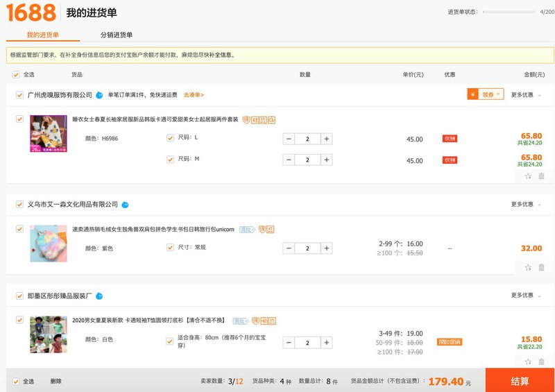Open chat with 广州虎嗅服饰有限公司 seller
Image resolution: width=555 pixels, height=392 pixels.
(x=99, y=95)
